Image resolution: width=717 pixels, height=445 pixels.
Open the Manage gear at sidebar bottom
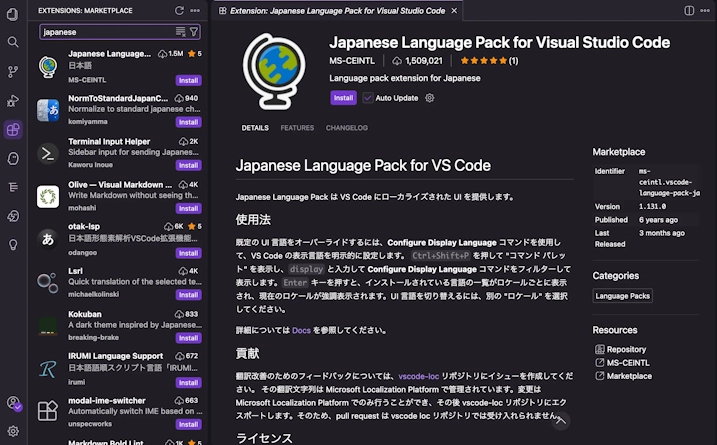[x=13, y=431]
